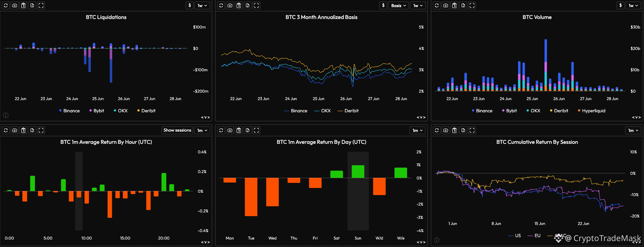Screenshot the Average Return By Hour chart
Screen dimensions: 644x247
click(15, 130)
